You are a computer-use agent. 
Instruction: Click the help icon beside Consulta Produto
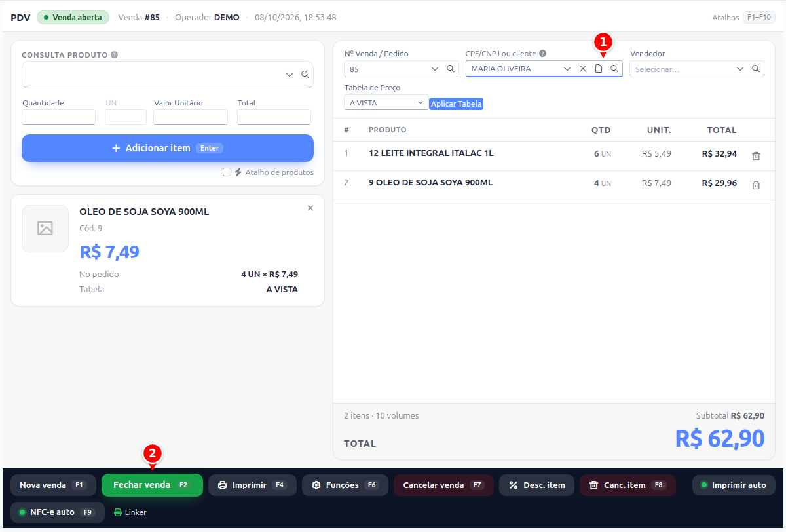click(x=115, y=55)
